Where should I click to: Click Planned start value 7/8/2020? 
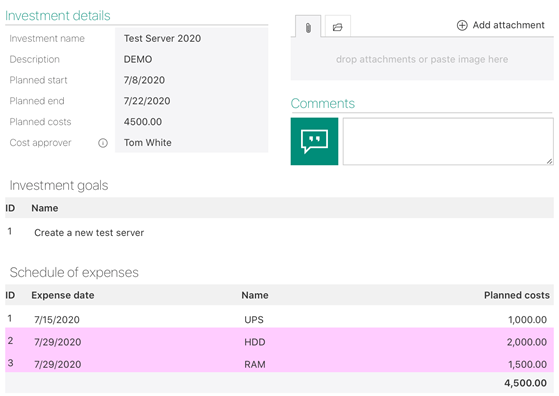(144, 80)
